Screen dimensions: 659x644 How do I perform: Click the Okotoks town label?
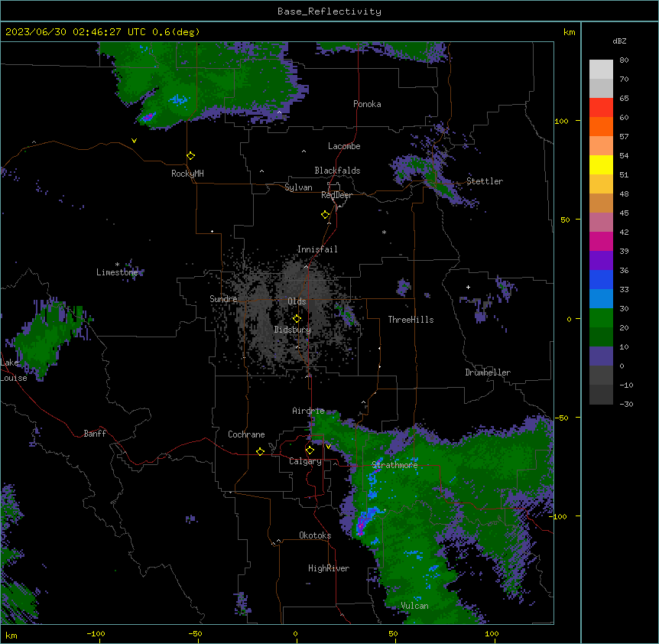pyautogui.click(x=315, y=535)
